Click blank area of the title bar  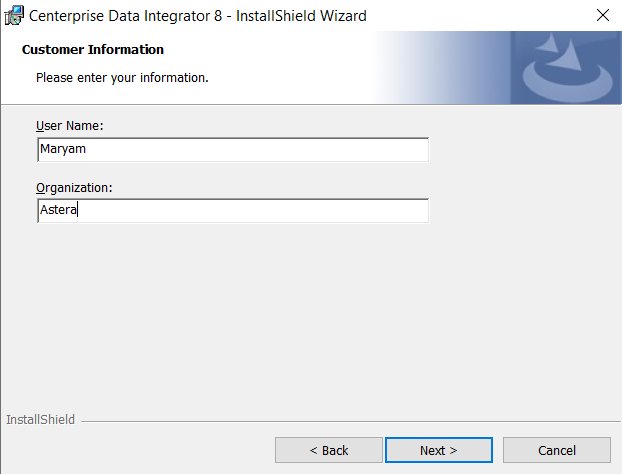point(470,15)
